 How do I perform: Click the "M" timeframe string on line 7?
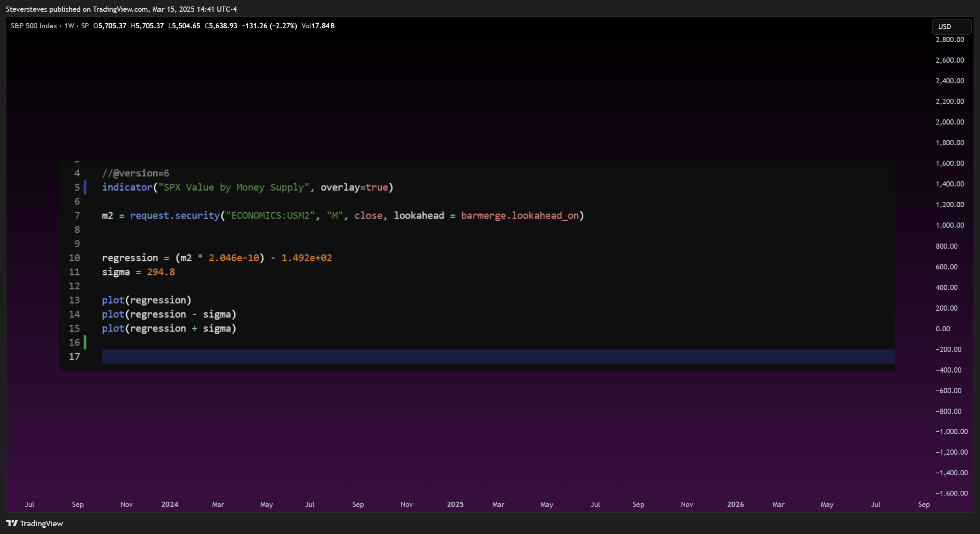(335, 216)
